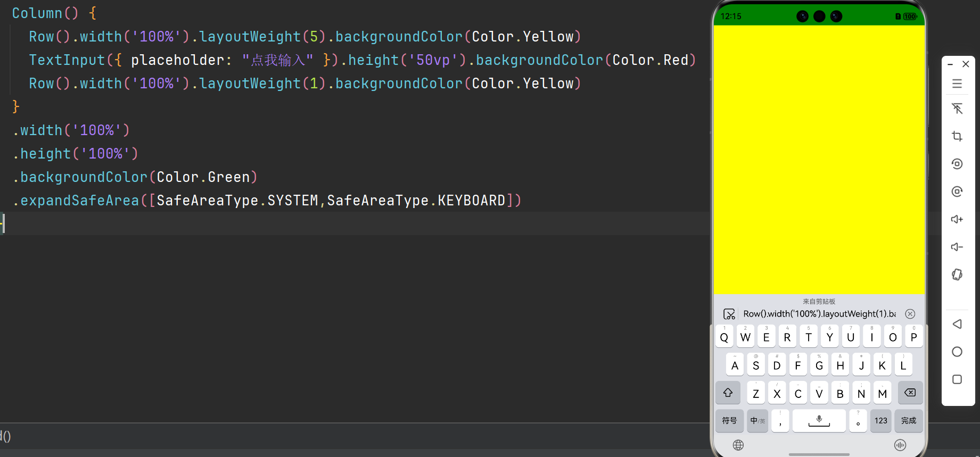The width and height of the screenshot is (980, 457).
Task: Increase the emulator volume
Action: coord(957,219)
